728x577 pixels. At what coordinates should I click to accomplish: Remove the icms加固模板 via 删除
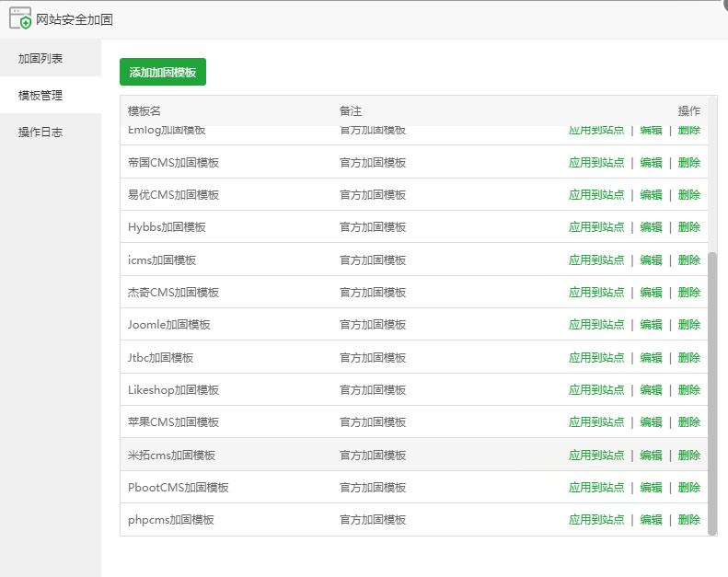pos(689,260)
